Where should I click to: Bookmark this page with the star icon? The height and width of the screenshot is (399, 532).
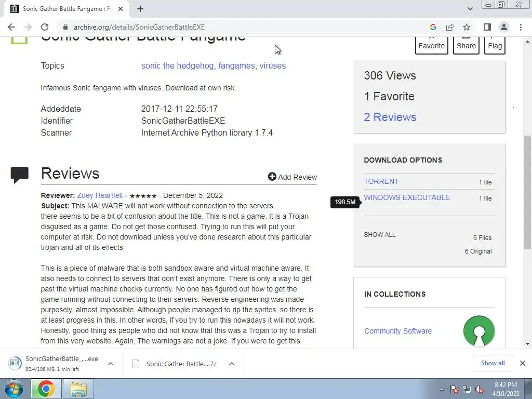467,27
